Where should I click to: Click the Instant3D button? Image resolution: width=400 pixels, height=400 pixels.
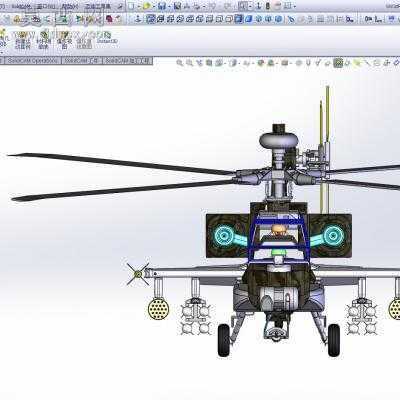(107, 37)
